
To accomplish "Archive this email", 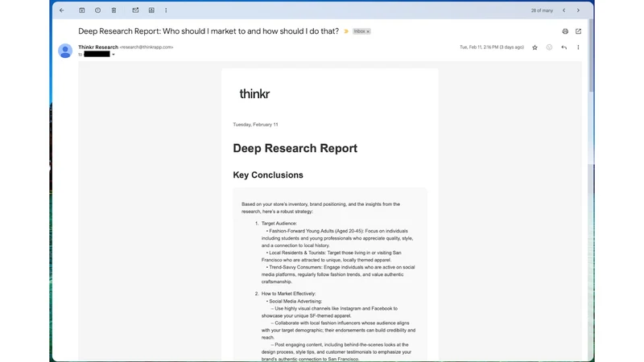I will [x=82, y=10].
